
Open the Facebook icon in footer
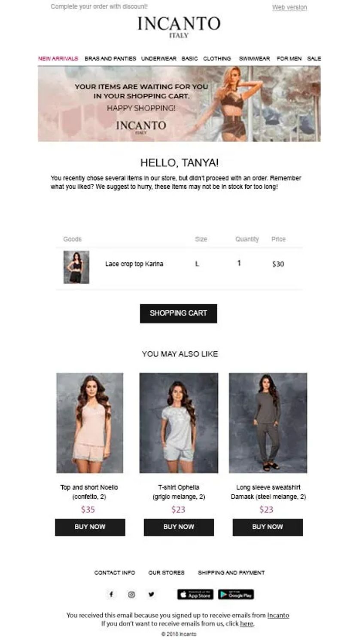click(x=111, y=594)
